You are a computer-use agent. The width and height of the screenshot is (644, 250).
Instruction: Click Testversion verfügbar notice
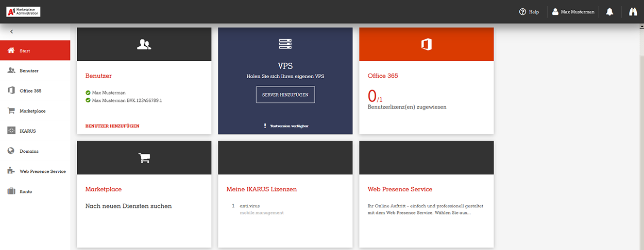point(290,126)
